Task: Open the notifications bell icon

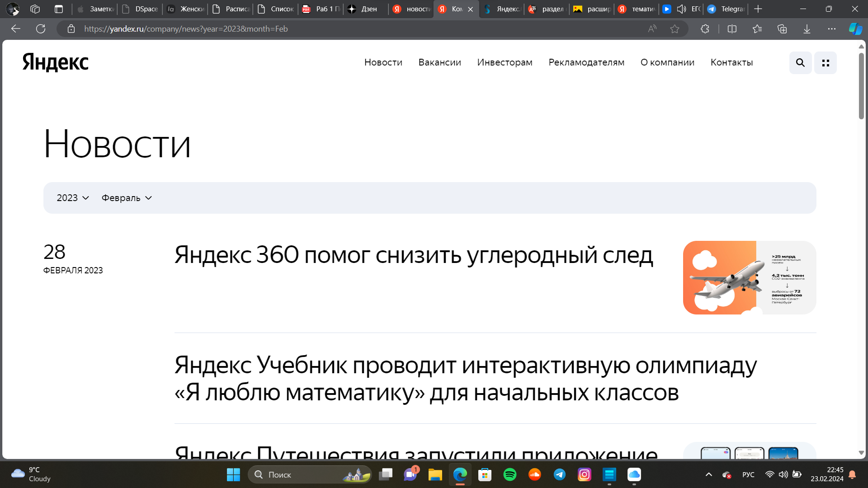Action: [x=852, y=474]
